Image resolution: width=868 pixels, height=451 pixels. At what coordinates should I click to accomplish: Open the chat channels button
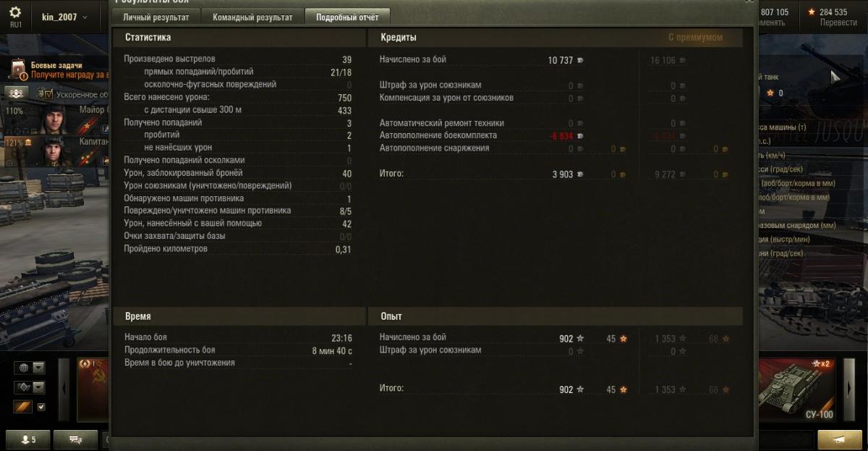click(75, 439)
